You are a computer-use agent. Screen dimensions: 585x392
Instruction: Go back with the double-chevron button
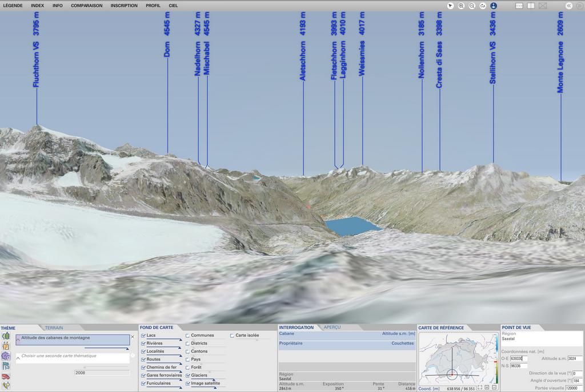[x=569, y=6]
